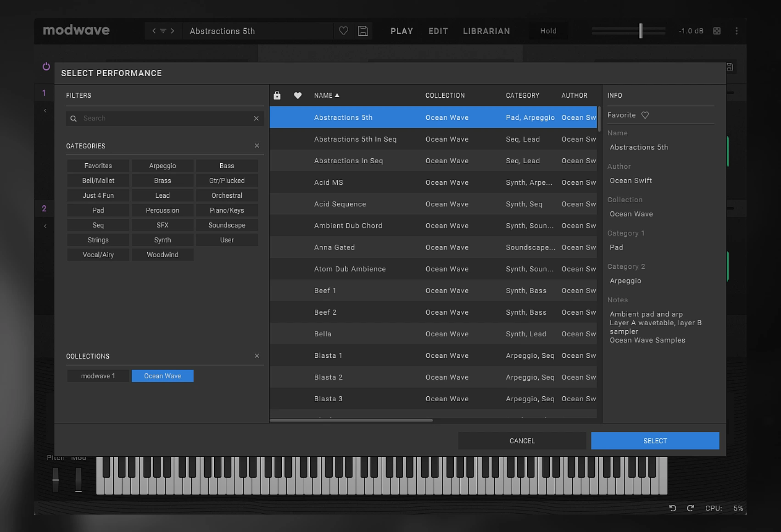This screenshot has width=781, height=532.
Task: Select the Atom Dub Ambience performance
Action: point(433,269)
